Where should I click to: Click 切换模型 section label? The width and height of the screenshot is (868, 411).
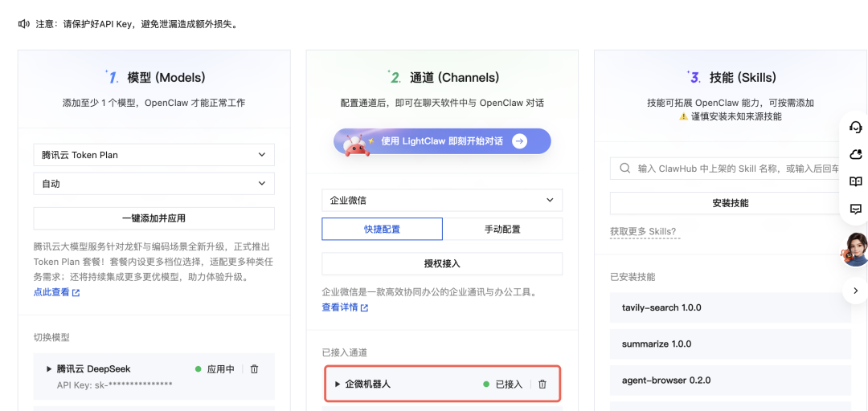pyautogui.click(x=51, y=337)
